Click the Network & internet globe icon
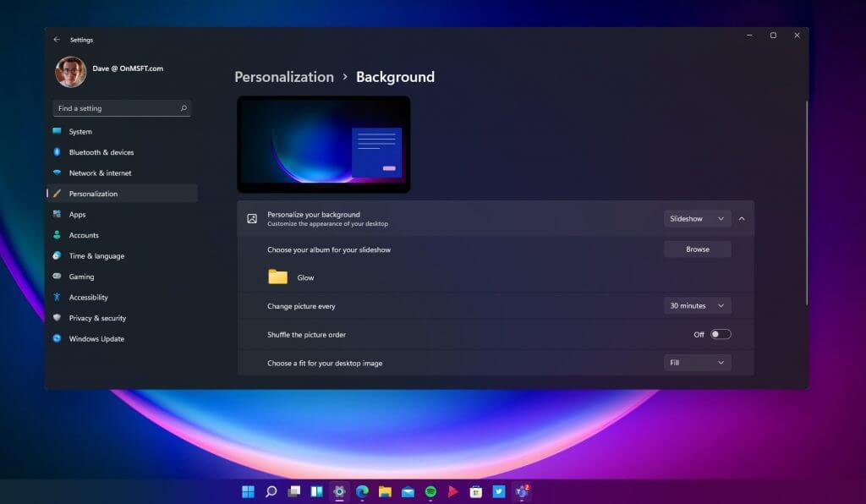Viewport: 866px width, 504px height. click(59, 173)
